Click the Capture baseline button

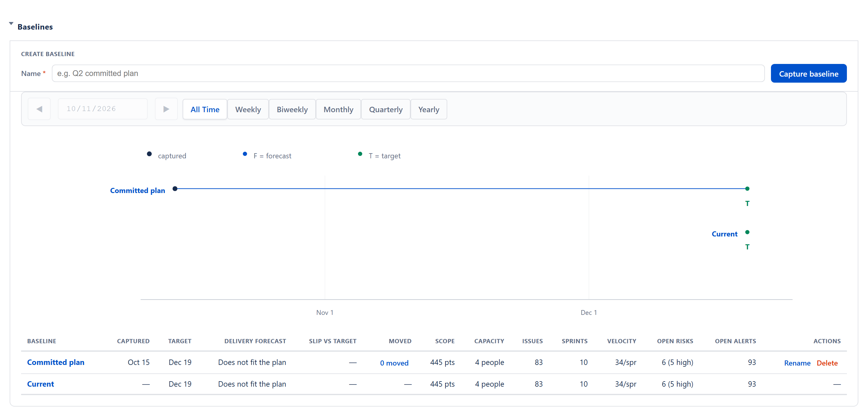pyautogui.click(x=808, y=74)
